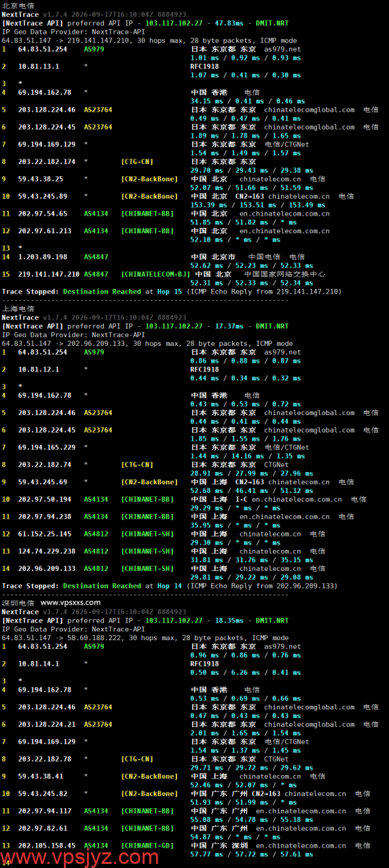
Task: Click the '[CHINATELECOM-BJ]' tag
Action: click(156, 274)
